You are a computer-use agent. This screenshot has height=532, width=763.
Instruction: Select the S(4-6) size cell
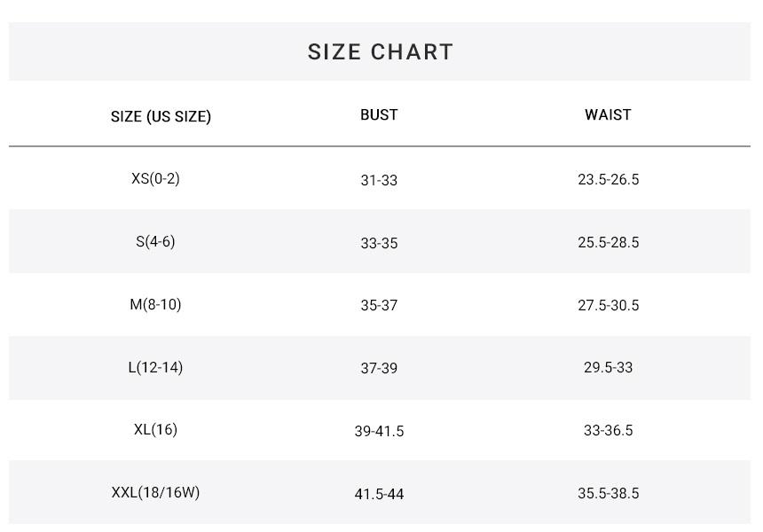click(x=155, y=241)
